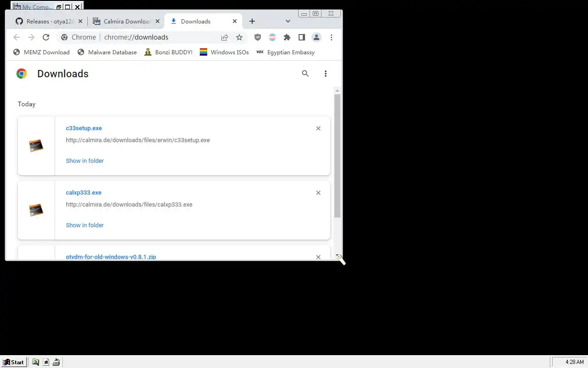
Task: Bookmark this page with the star icon
Action: click(x=239, y=37)
